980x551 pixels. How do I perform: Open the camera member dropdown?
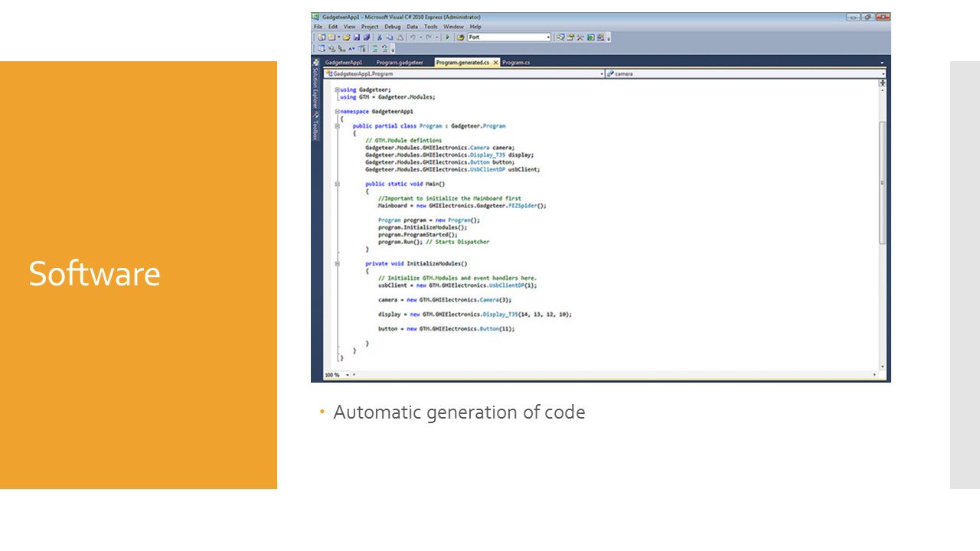pos(883,74)
